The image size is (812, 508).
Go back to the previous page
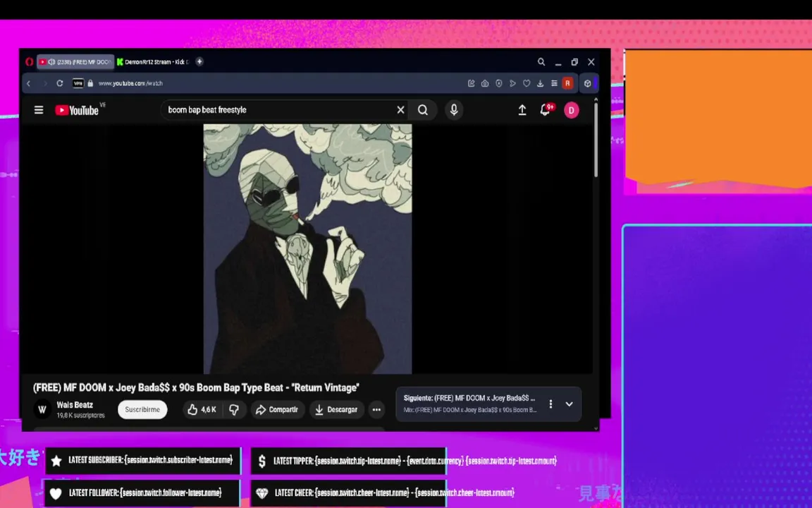29,83
